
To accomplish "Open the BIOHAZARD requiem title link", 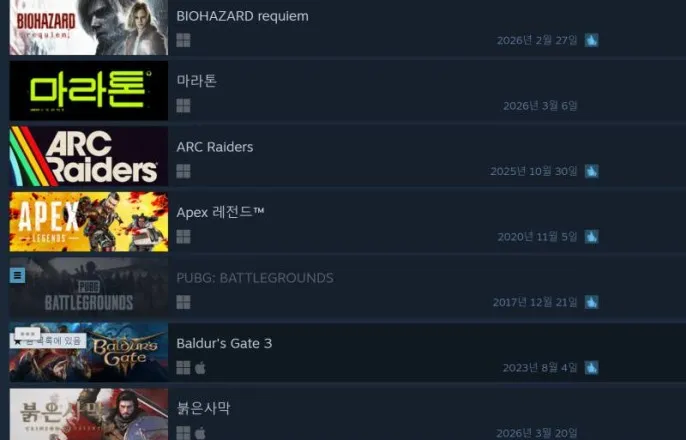I will point(242,16).
